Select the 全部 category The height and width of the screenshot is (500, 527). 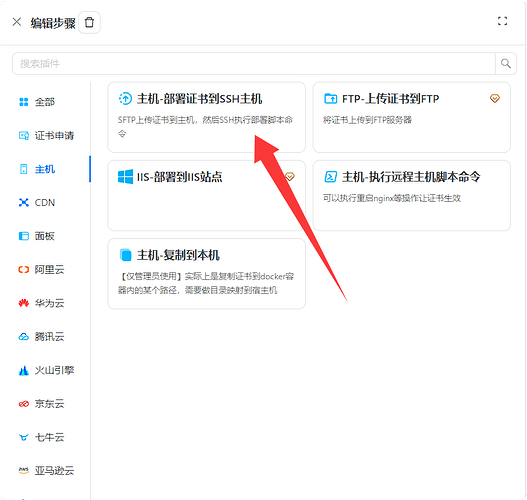pos(37,102)
